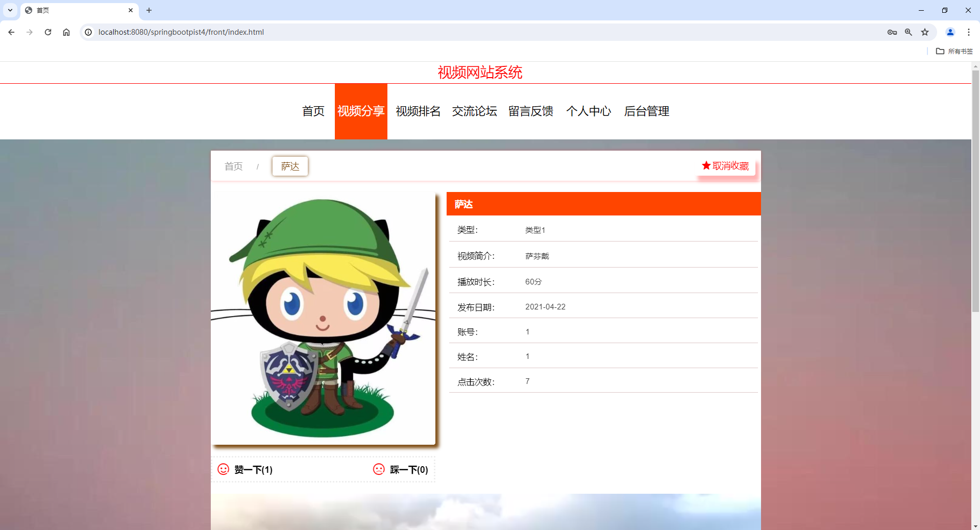Reload the page with the refresh icon
Viewport: 980px width, 530px height.
[x=48, y=32]
